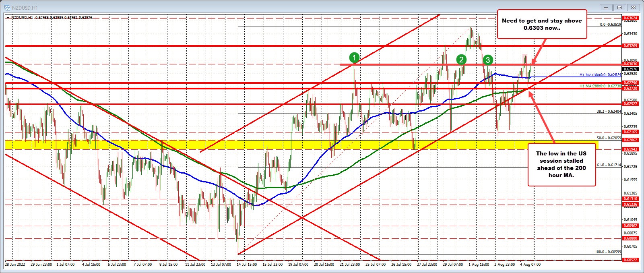Click the red price label 0.62165

pos(630,132)
